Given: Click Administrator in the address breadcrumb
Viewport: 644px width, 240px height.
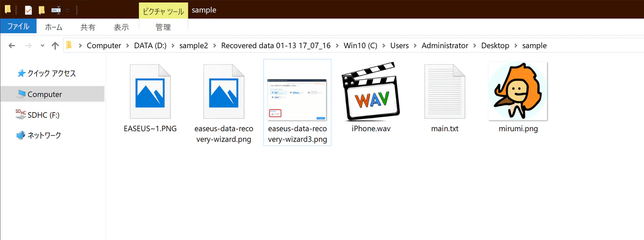Looking at the screenshot, I should (x=445, y=45).
